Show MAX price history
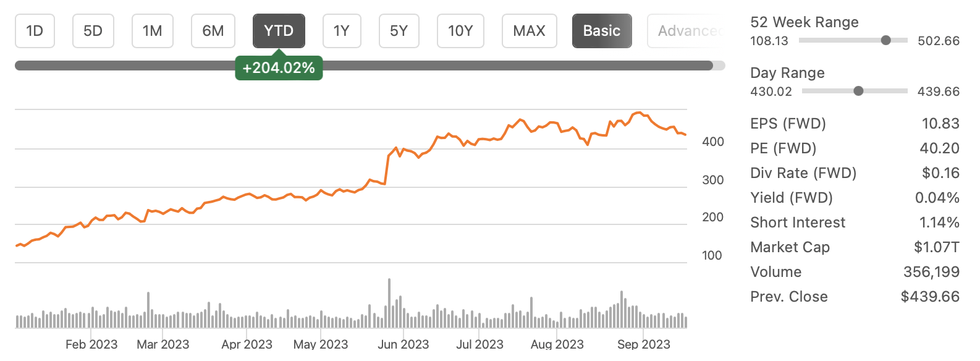 point(529,31)
